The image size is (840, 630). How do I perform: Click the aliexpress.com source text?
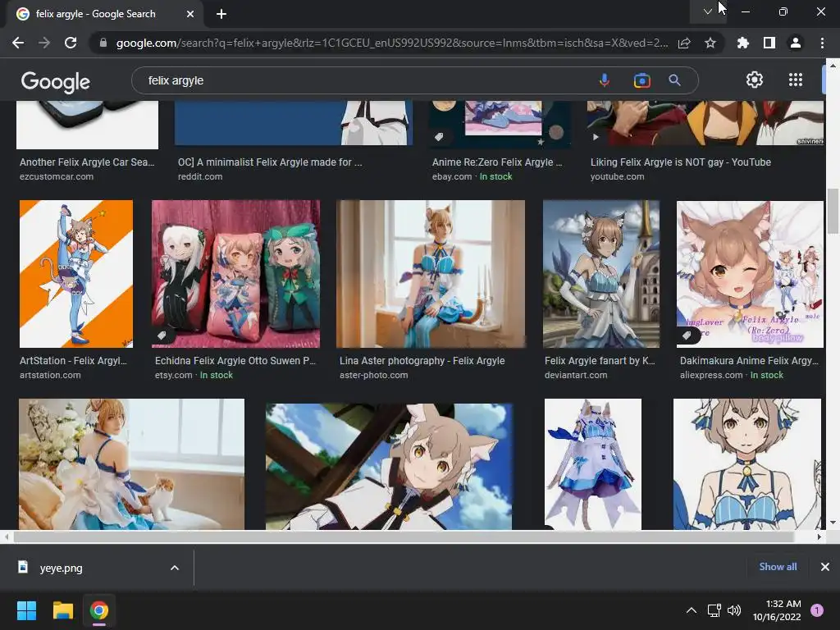click(x=711, y=375)
